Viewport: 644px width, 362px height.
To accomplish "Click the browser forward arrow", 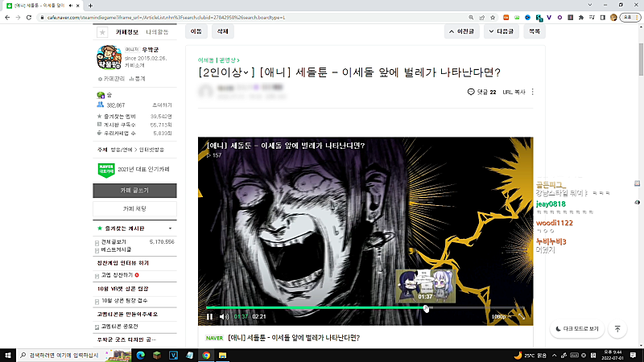I will point(18,17).
